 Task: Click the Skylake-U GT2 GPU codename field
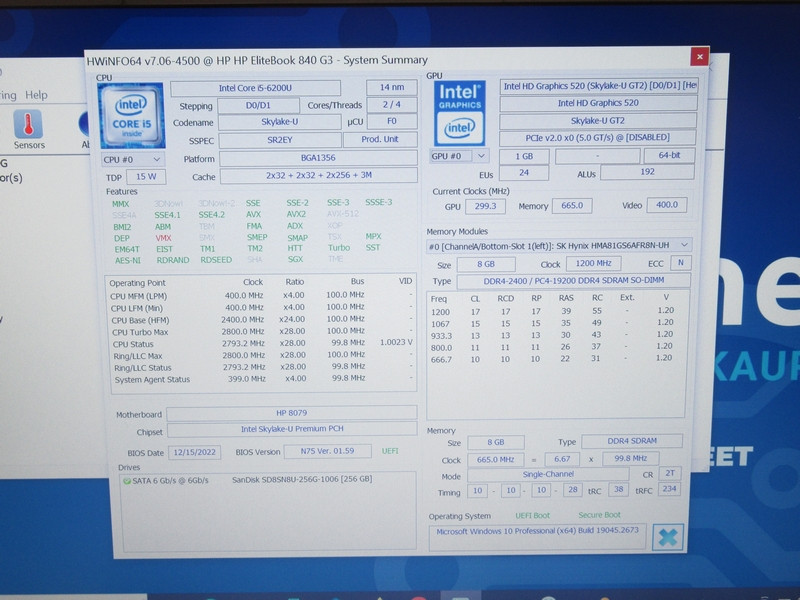[597, 121]
